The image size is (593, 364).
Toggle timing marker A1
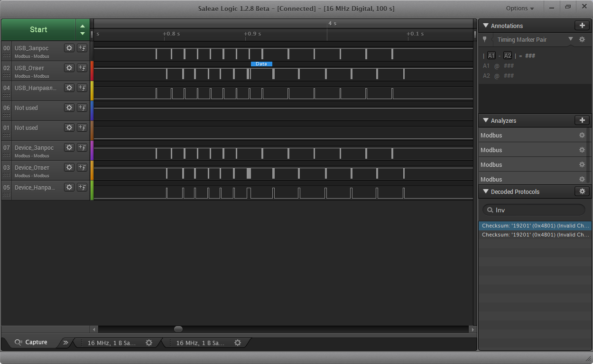click(491, 56)
